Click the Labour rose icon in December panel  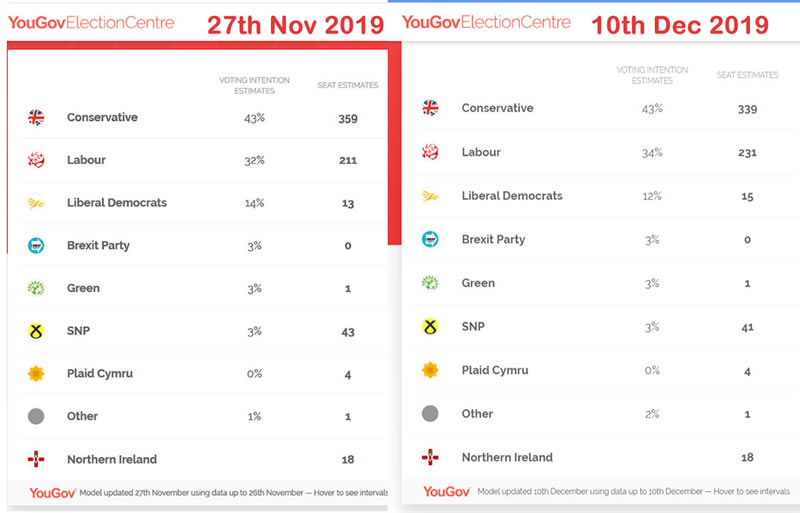431,152
